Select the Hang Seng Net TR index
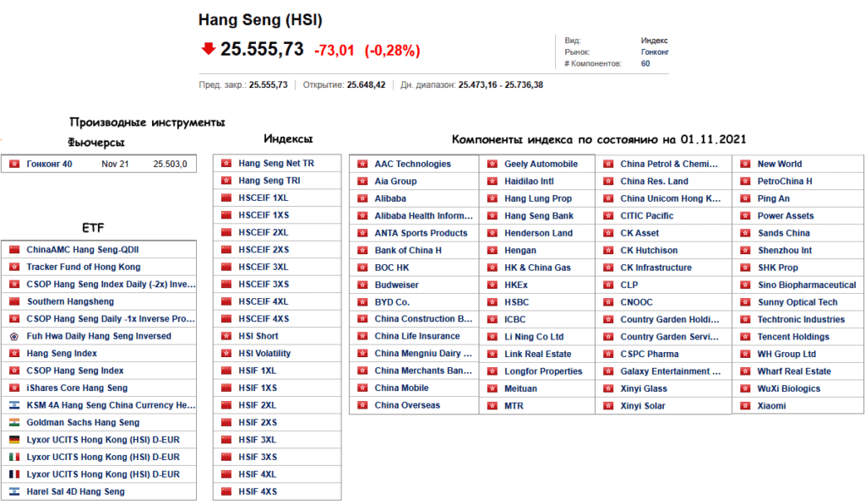 point(275,164)
